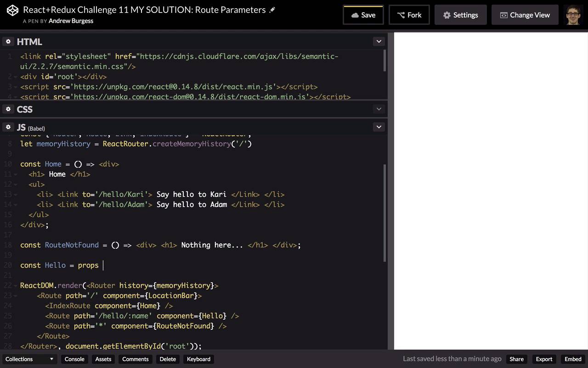
Task: Click the 'Nothing here...' heading text
Action: (x=212, y=245)
